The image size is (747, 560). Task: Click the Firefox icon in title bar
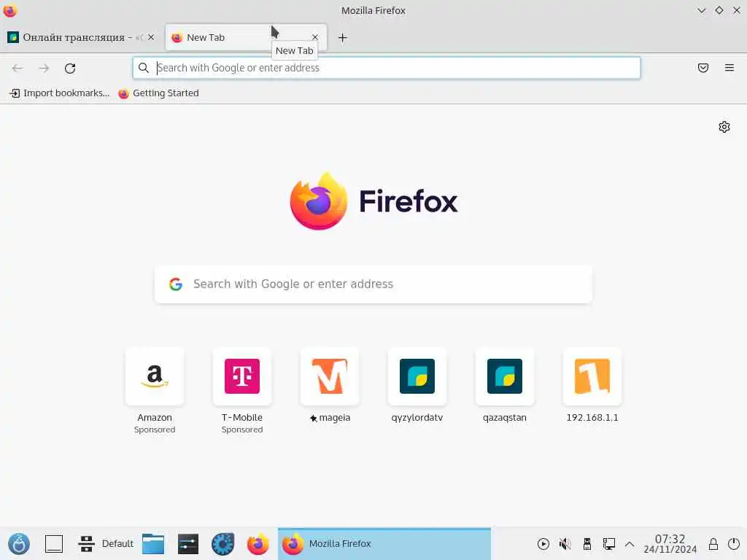[10, 10]
